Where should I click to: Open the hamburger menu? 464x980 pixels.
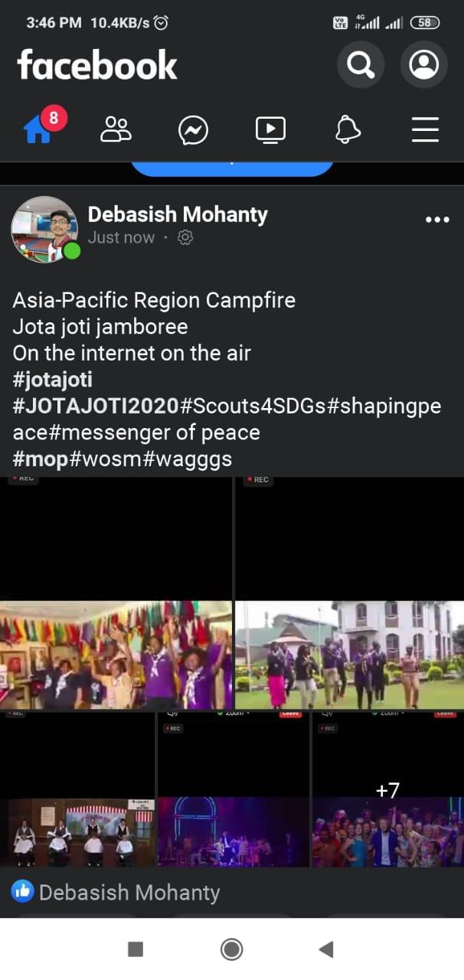(x=425, y=129)
